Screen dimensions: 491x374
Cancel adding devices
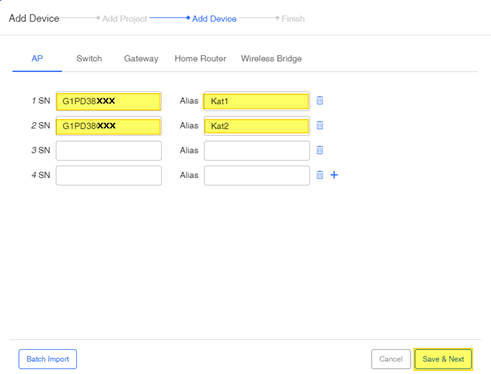391,359
